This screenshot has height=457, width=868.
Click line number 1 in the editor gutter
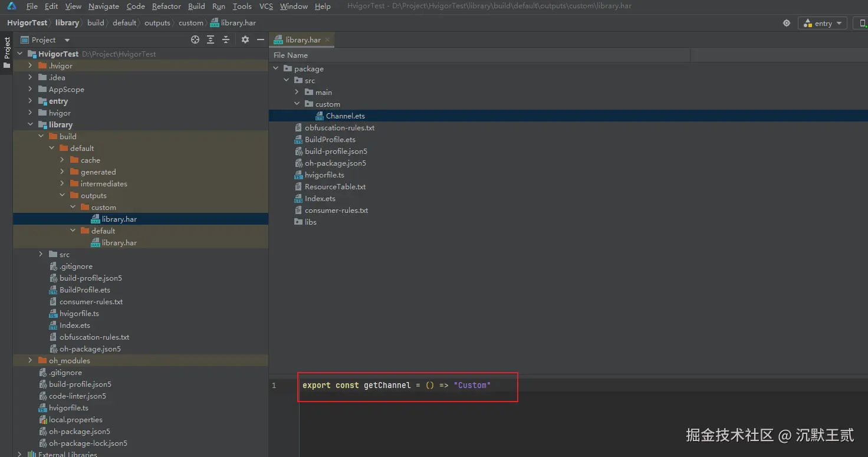(273, 385)
